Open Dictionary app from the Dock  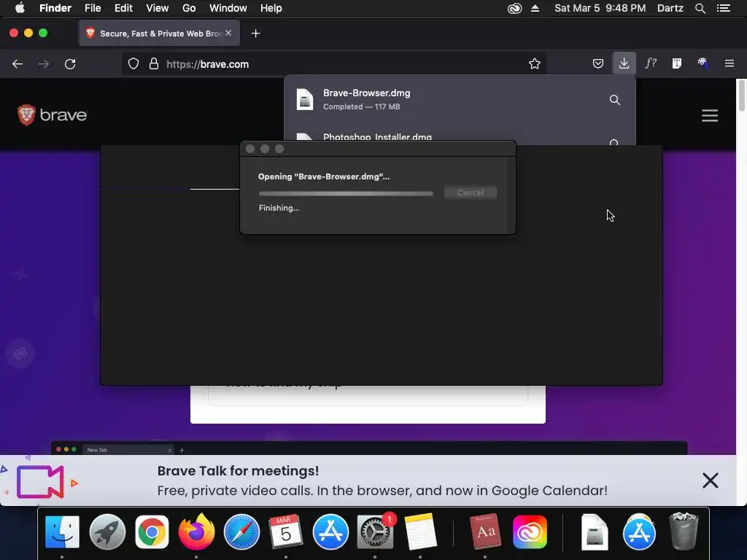pos(485,532)
